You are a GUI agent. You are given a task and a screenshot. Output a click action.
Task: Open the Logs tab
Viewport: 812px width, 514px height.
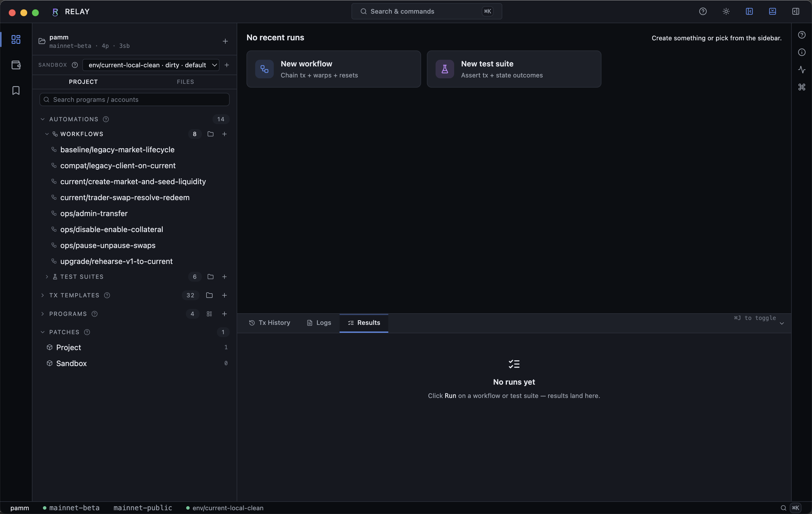[319, 323]
